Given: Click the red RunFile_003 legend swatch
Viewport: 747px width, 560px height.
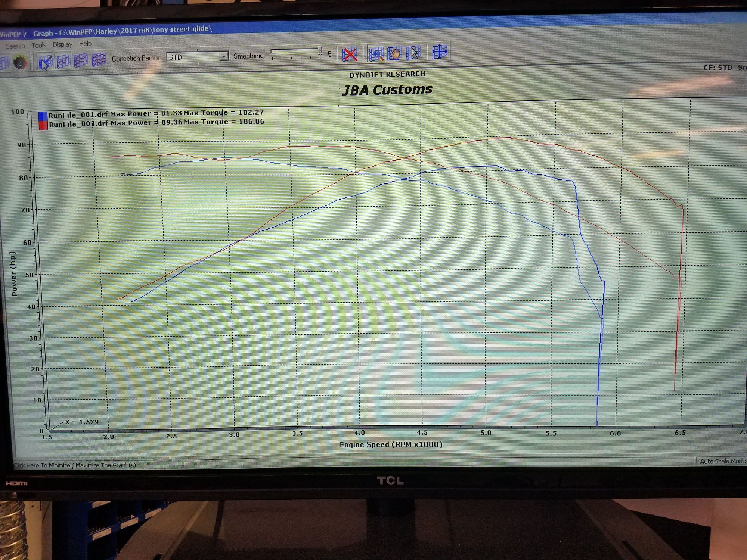Looking at the screenshot, I should pyautogui.click(x=43, y=125).
